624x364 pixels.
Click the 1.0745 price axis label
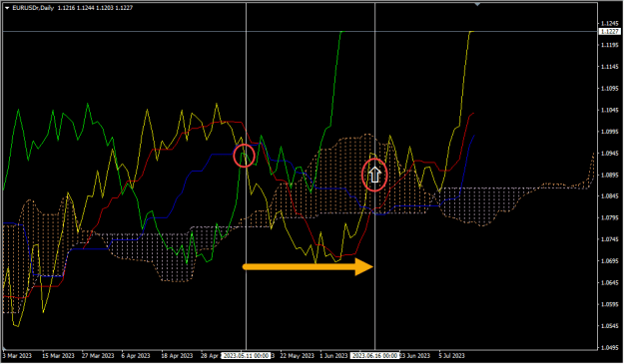[x=610, y=239]
